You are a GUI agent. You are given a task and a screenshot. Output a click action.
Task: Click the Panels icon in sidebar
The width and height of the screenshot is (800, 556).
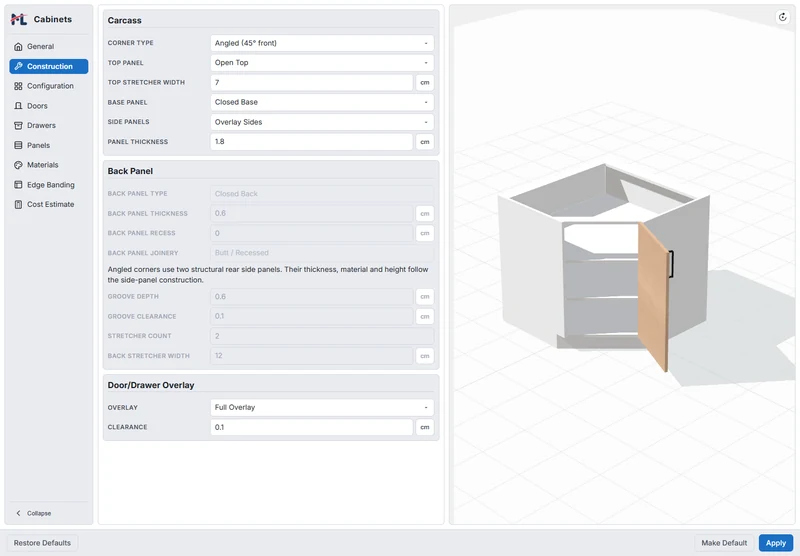[18, 145]
